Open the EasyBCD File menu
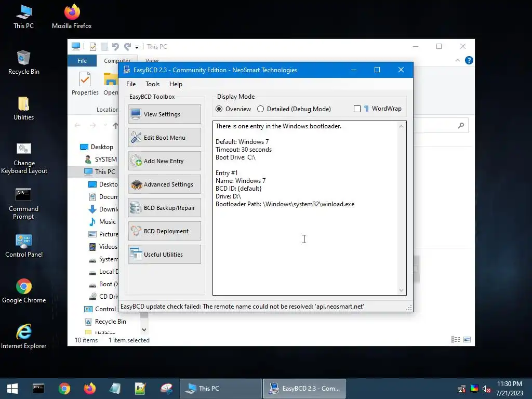The image size is (532, 399). 131,84
